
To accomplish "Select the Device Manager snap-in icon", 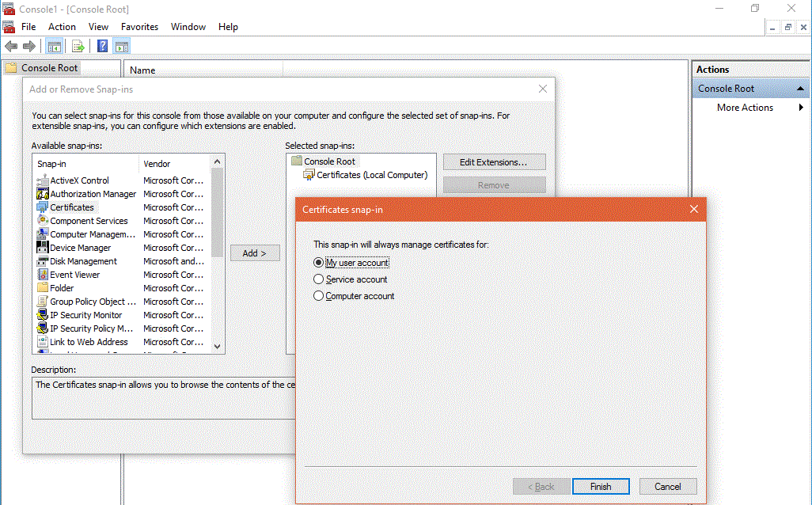I will [43, 248].
